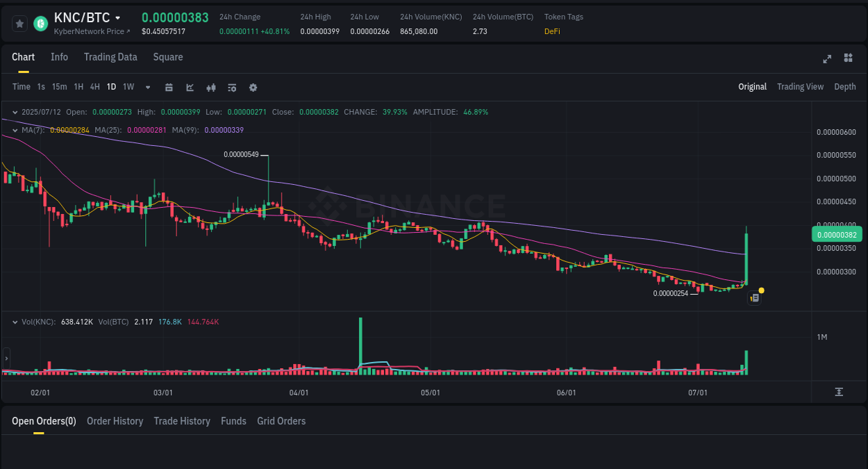The height and width of the screenshot is (469, 868).
Task: Open the extra timeframe dropdown arrow
Action: [147, 87]
